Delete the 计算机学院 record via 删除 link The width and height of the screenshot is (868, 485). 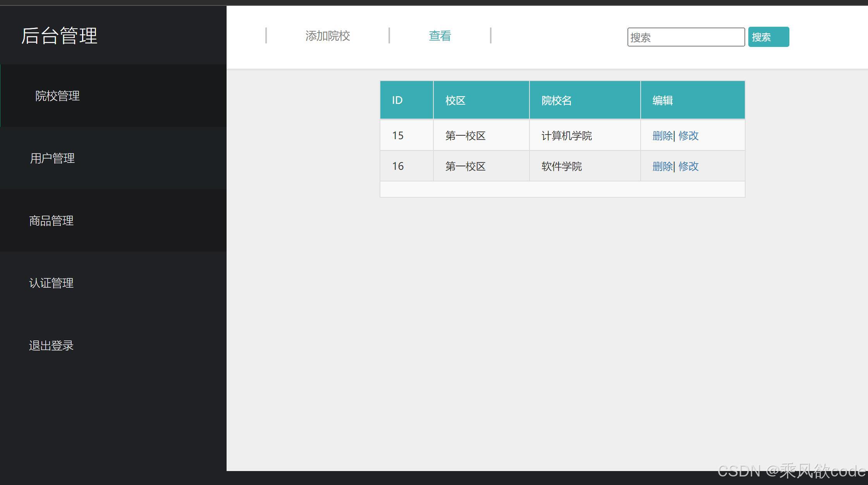coord(662,135)
